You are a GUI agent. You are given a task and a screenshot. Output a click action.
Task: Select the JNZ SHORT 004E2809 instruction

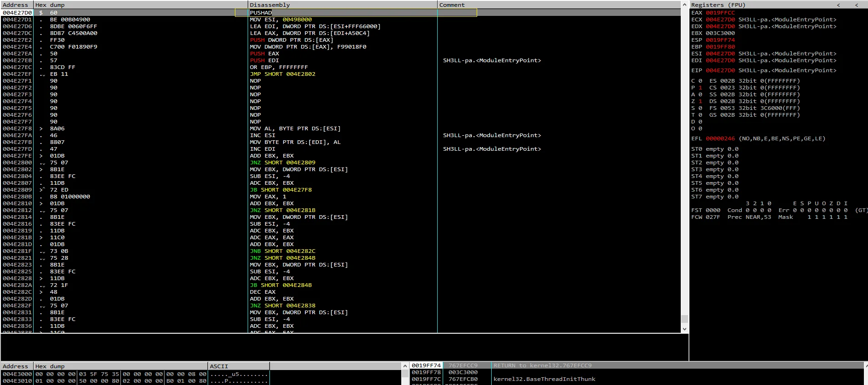tap(283, 163)
